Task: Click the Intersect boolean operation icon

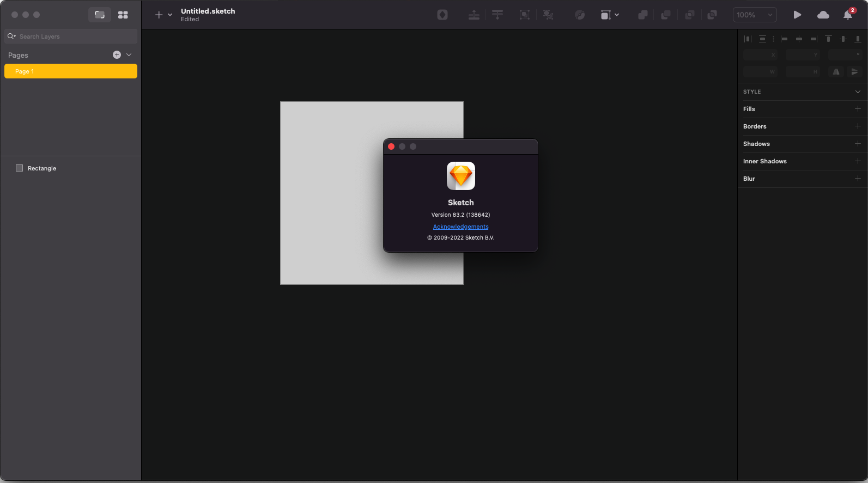Action: point(689,15)
